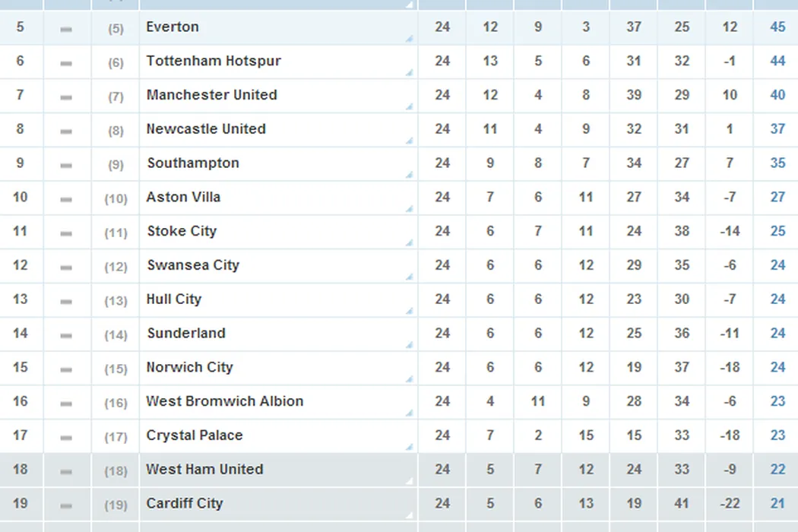Expand West Bromwich Albion corner arrow
The width and height of the screenshot is (798, 532).
coord(410,413)
